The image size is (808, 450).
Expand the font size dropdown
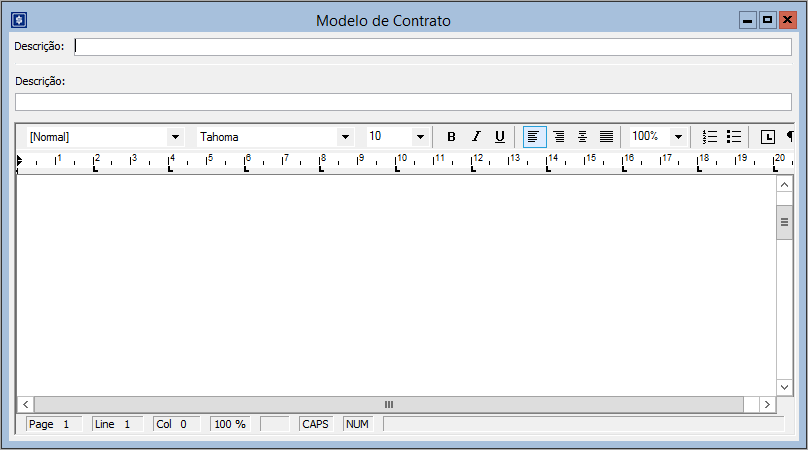(420, 137)
